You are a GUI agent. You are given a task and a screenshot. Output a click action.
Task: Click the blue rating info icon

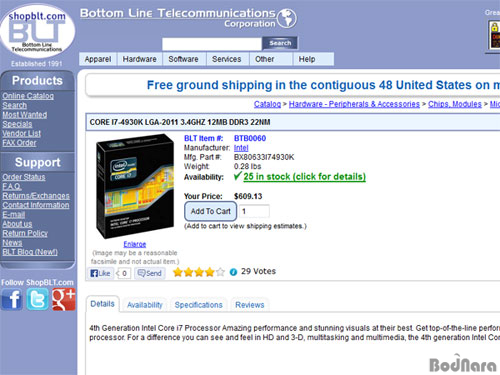(233, 272)
